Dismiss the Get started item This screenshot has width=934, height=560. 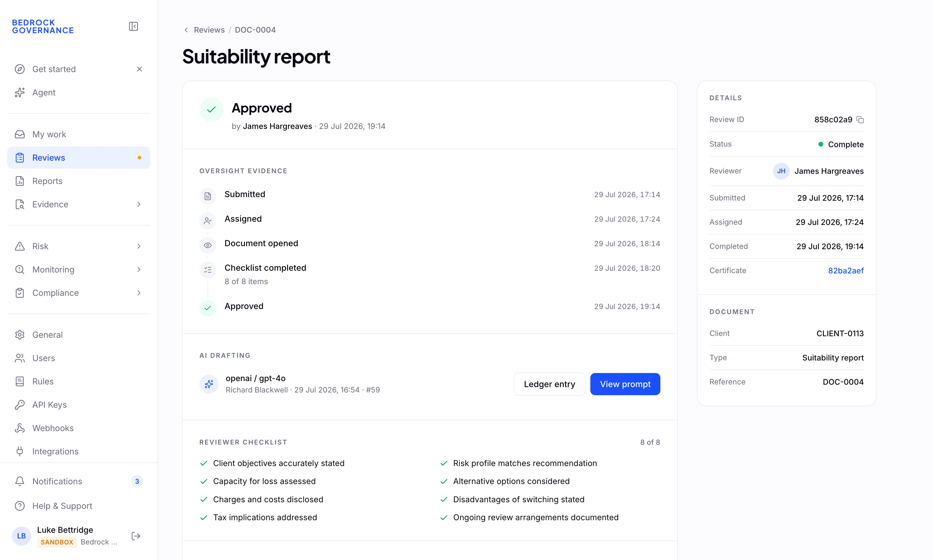(x=139, y=69)
